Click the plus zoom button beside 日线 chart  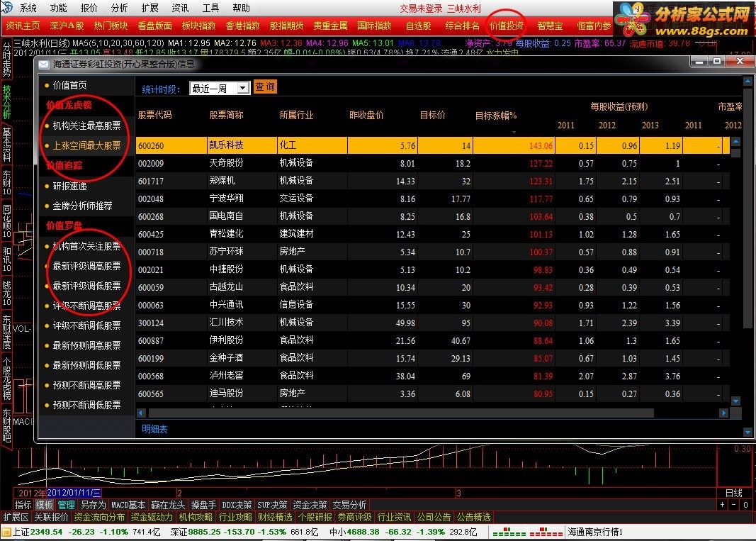pos(722,505)
